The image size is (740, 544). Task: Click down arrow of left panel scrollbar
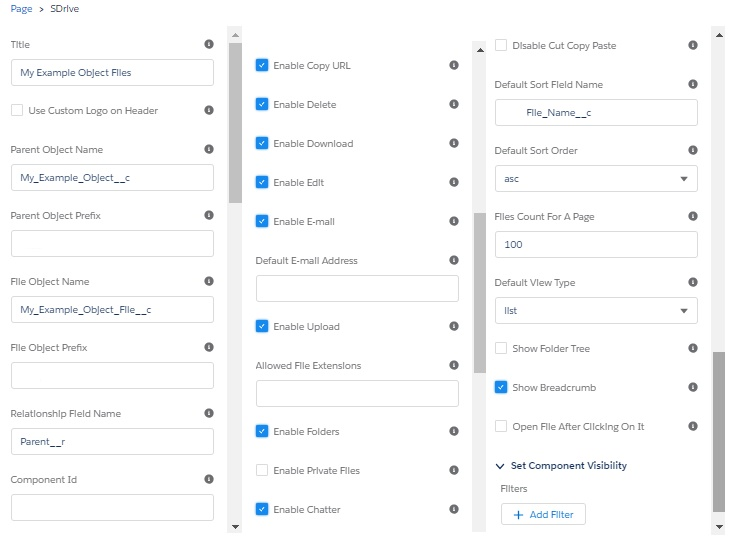[235, 527]
